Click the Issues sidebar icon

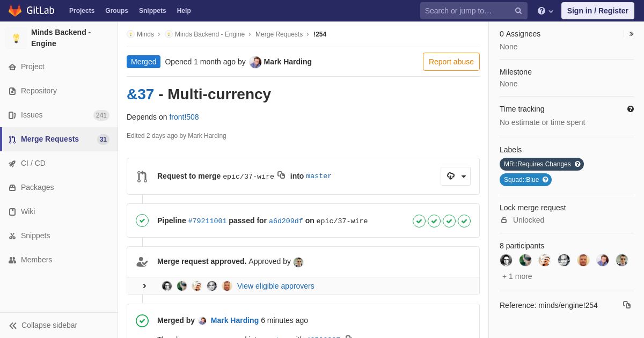(12, 115)
